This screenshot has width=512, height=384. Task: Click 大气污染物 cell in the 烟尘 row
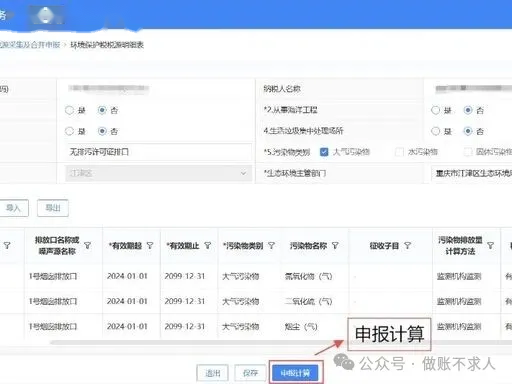tap(241, 327)
